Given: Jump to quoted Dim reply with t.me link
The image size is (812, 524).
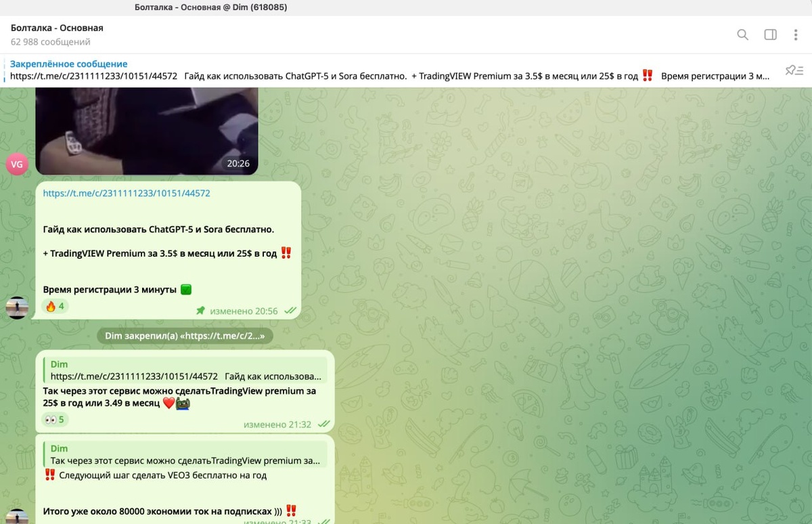Looking at the screenshot, I should [x=185, y=370].
